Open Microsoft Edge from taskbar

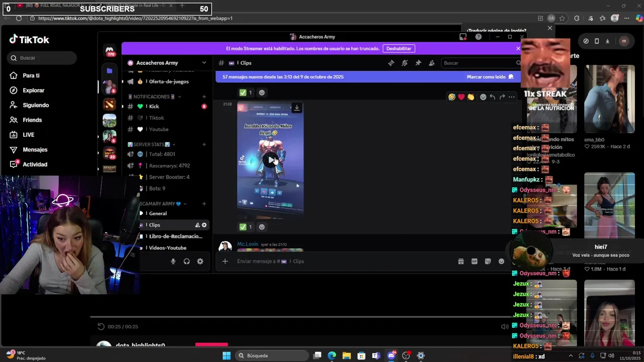[332, 355]
